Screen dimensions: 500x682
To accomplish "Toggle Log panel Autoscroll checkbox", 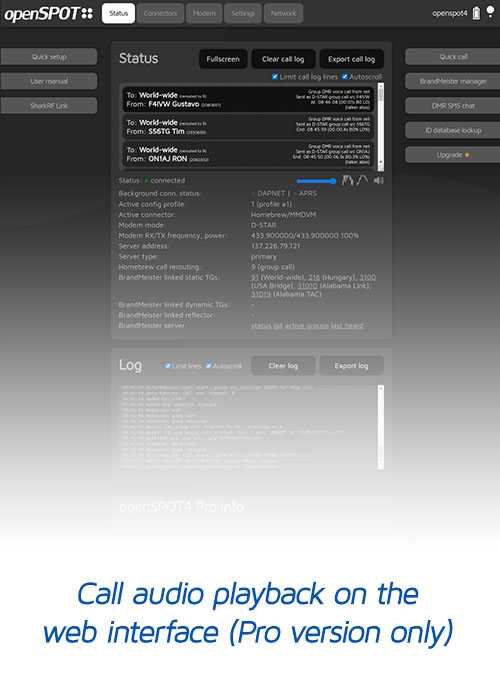I will tap(209, 366).
